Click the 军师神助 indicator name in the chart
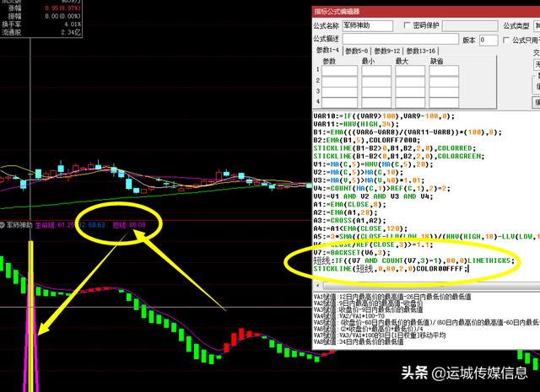Viewport: 540px width, 392px height. (19, 225)
